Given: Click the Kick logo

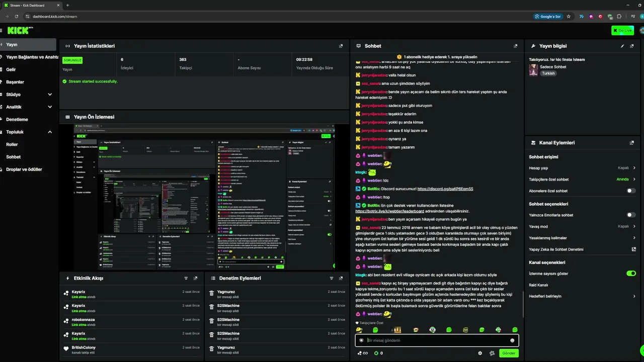Looking at the screenshot, I should [20, 31].
